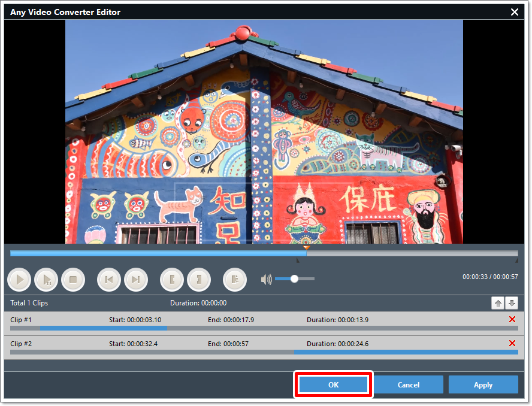This screenshot has width=532, height=406.
Task: Close the Any Video Converter Editor window
Action: click(515, 12)
